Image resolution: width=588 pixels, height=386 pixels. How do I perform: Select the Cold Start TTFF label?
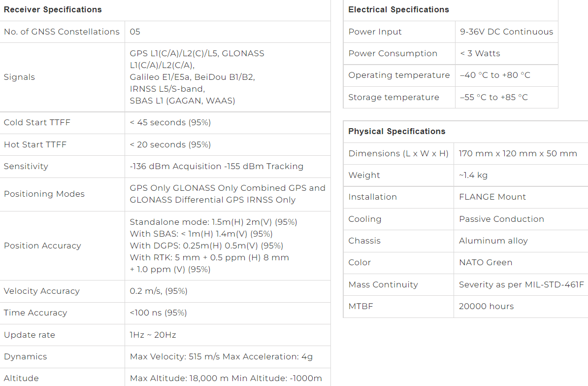point(37,123)
